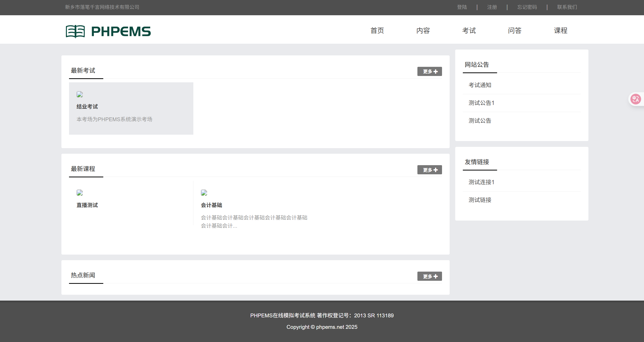
Task: Click the 联系我们 contact link
Action: pyautogui.click(x=567, y=7)
